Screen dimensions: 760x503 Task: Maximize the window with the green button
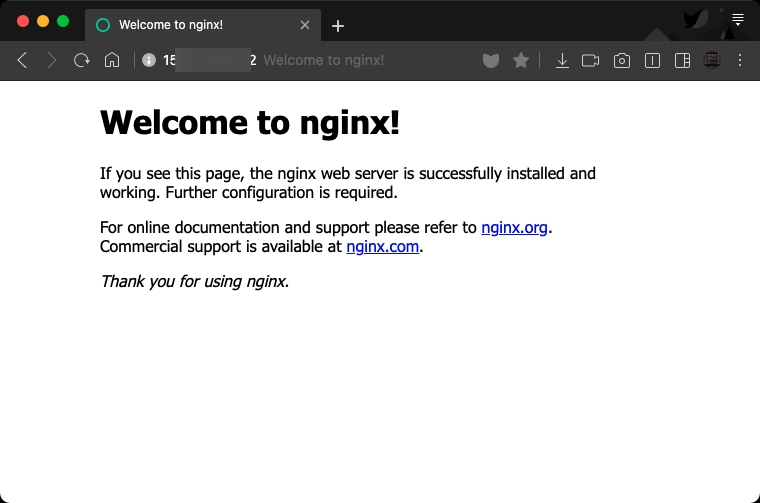63,21
